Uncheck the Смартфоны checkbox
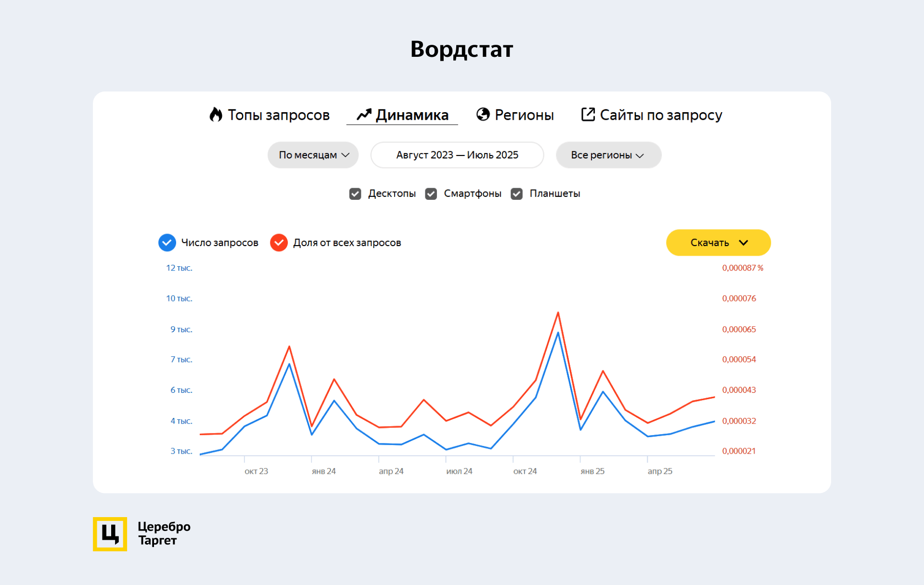The width and height of the screenshot is (924, 585). (x=431, y=194)
